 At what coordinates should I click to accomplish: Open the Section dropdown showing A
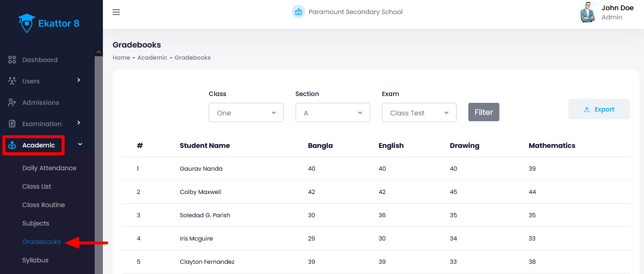pos(332,113)
